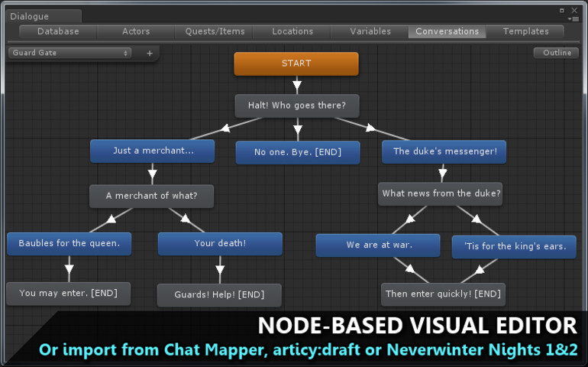Open the window options menu icon
The image size is (588, 367).
tap(573, 19)
